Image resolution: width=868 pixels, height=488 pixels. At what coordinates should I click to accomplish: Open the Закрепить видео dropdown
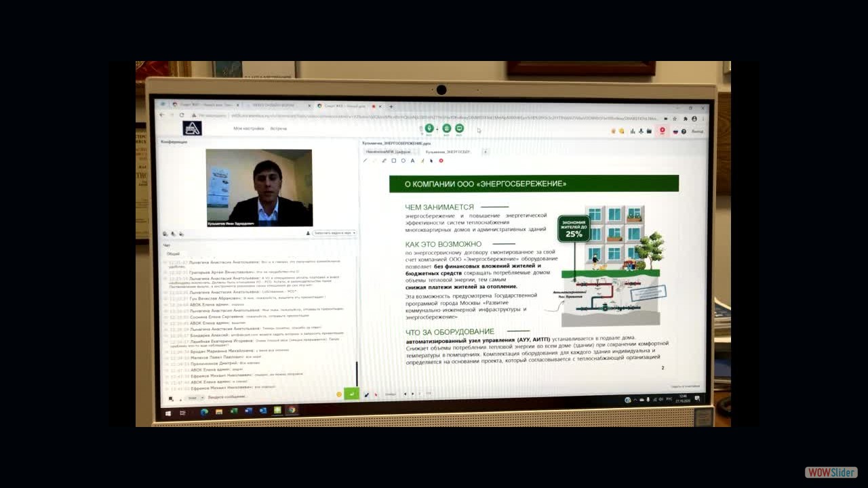pos(334,232)
